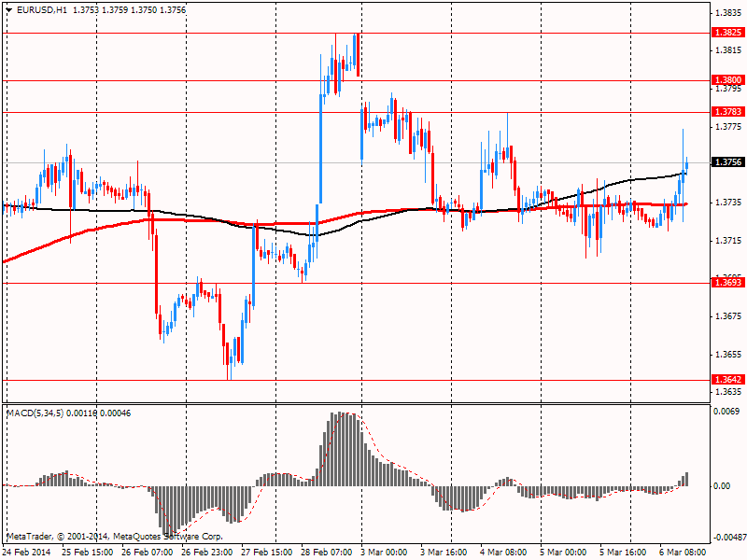Click the 0.00 MACD zero level value
The height and width of the screenshot is (560, 747).
tap(722, 485)
